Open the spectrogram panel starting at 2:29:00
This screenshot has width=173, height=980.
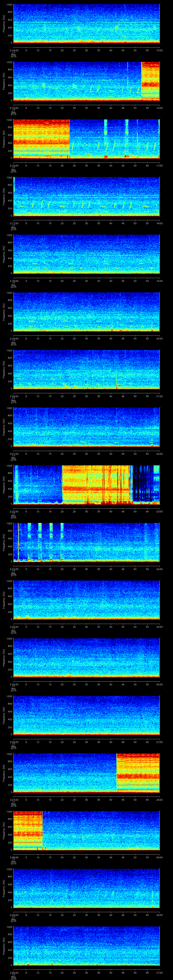(87, 888)
